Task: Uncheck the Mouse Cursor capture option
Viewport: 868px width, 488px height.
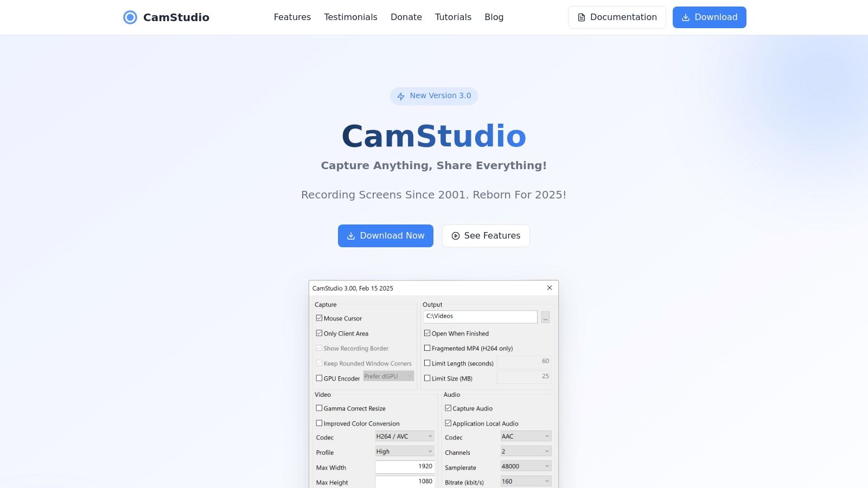Action: [319, 318]
